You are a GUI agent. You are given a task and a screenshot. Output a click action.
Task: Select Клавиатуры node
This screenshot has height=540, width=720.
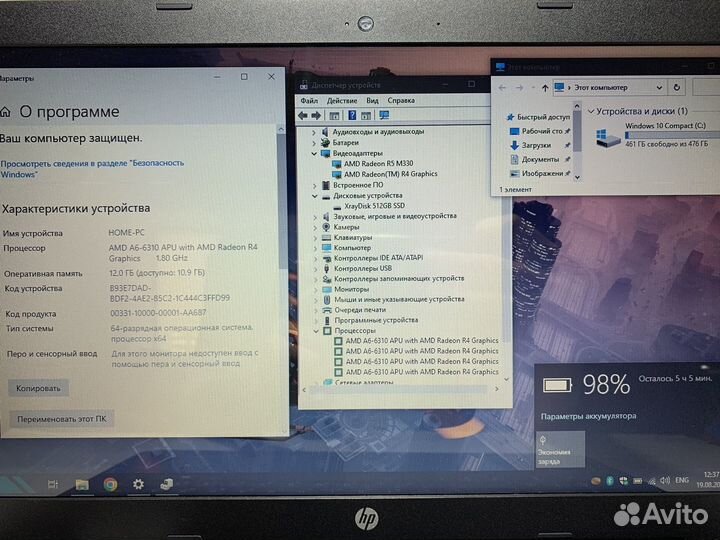[x=353, y=238]
